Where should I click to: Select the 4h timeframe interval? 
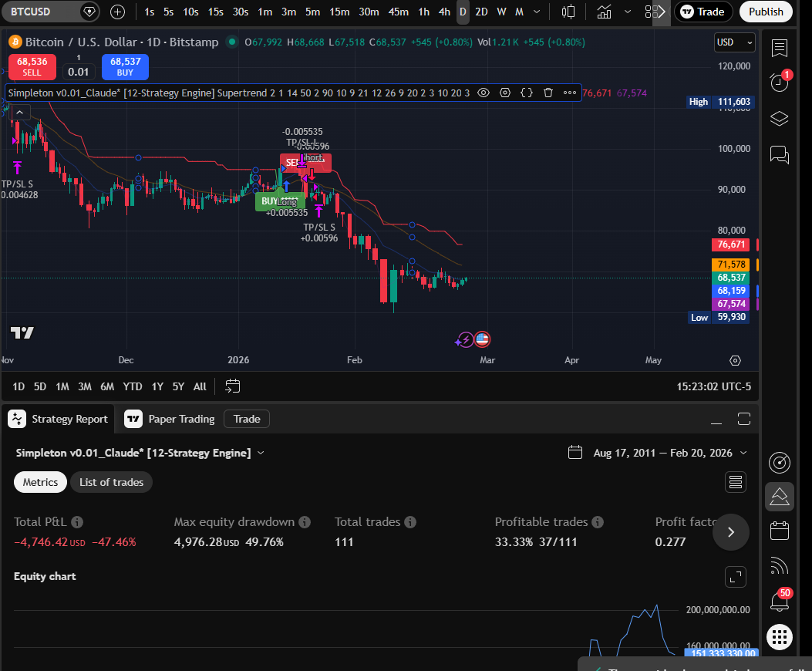coord(444,12)
